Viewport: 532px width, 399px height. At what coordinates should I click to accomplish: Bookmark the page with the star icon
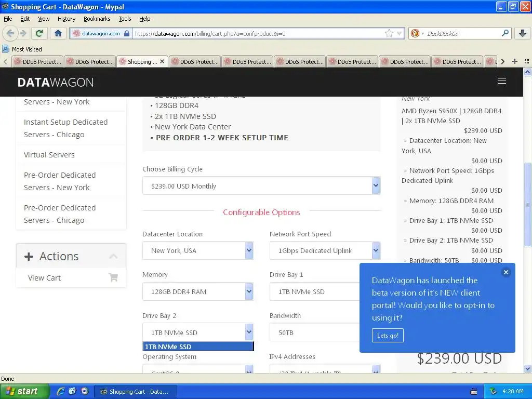389,33
